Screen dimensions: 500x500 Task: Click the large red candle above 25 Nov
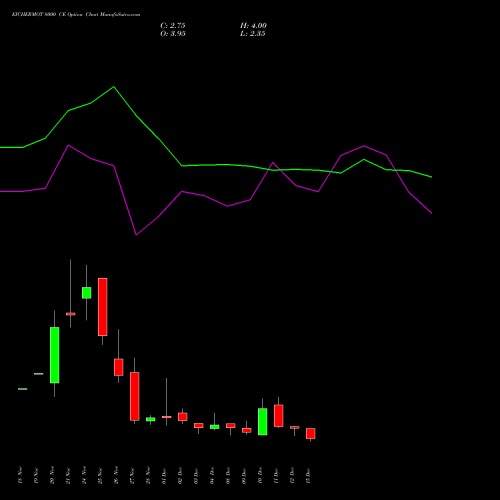[103, 307]
